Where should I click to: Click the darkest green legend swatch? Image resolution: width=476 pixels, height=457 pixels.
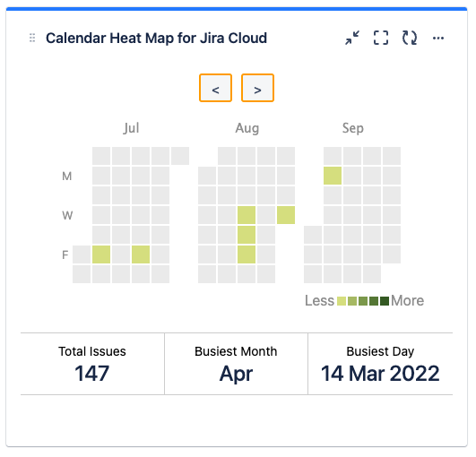pyautogui.click(x=385, y=301)
